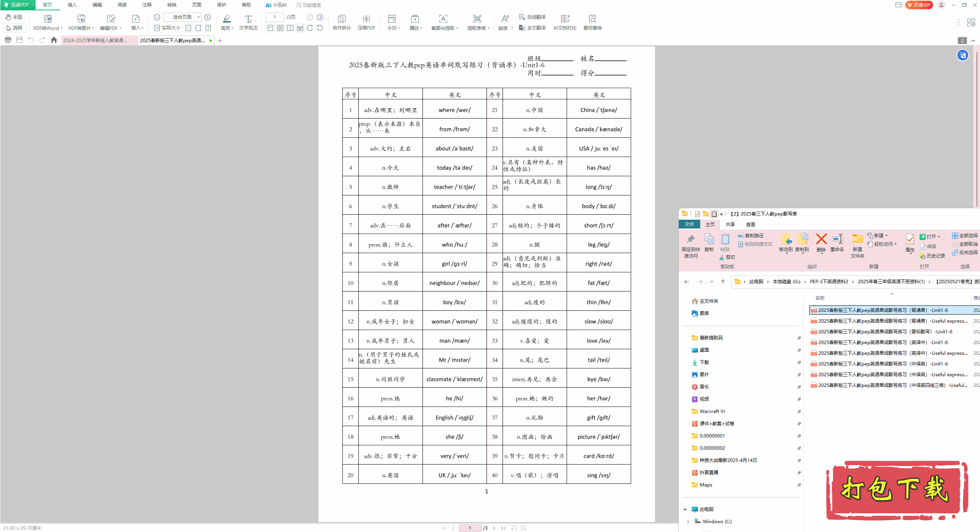Click the function search box
This screenshot has width=980, height=532.
pos(309,5)
